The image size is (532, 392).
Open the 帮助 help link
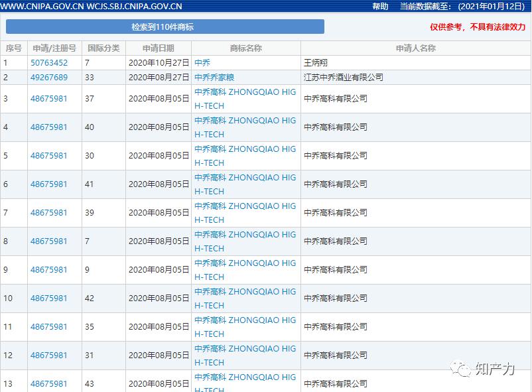[380, 6]
